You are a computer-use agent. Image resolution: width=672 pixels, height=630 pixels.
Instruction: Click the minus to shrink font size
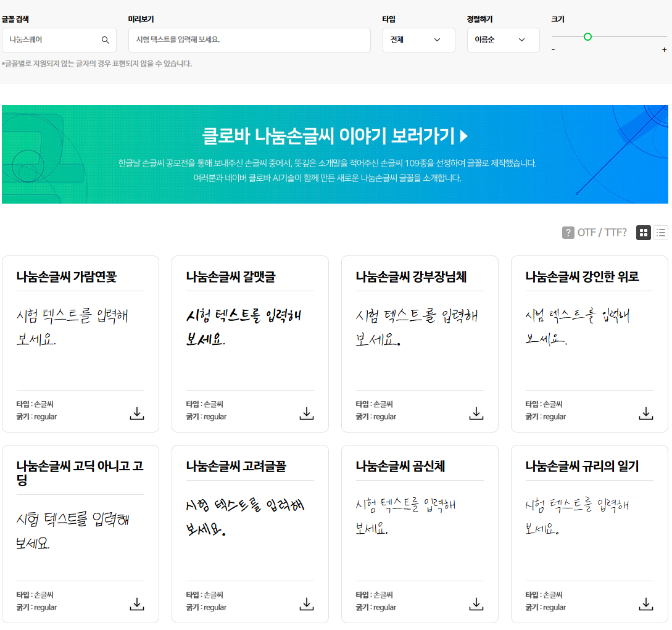coord(554,49)
